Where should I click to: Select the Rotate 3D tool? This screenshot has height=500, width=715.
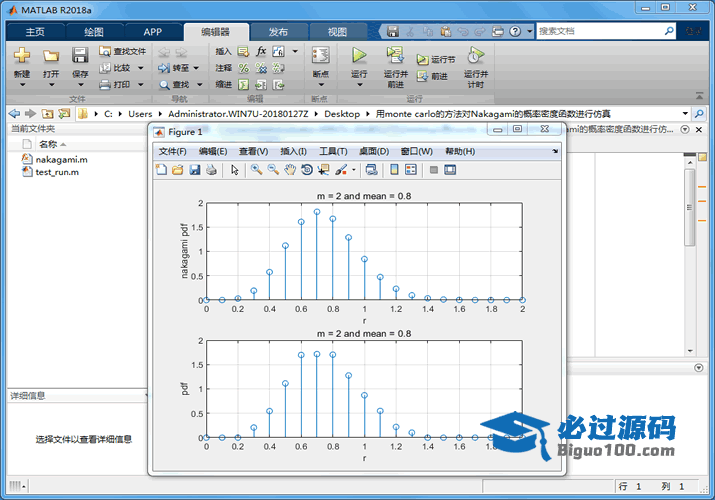(307, 170)
